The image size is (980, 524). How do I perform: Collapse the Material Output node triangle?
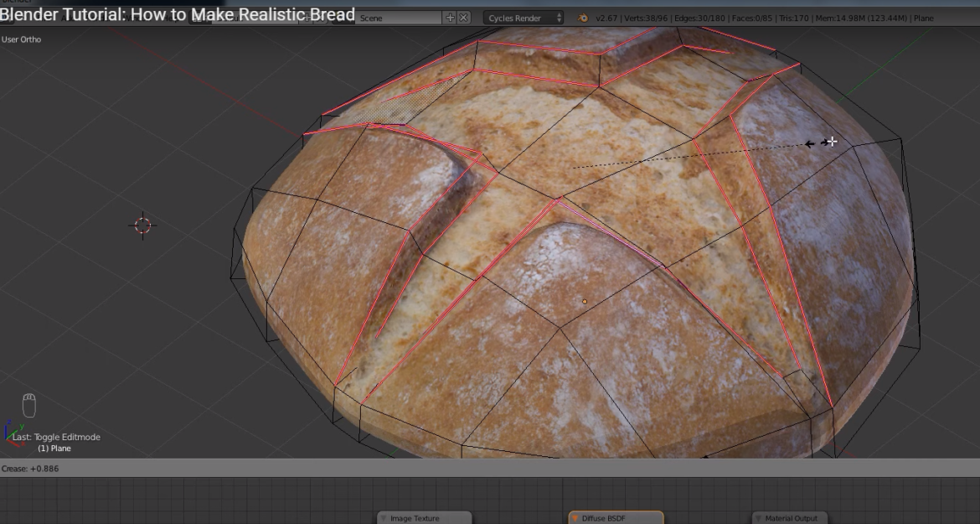pos(758,518)
